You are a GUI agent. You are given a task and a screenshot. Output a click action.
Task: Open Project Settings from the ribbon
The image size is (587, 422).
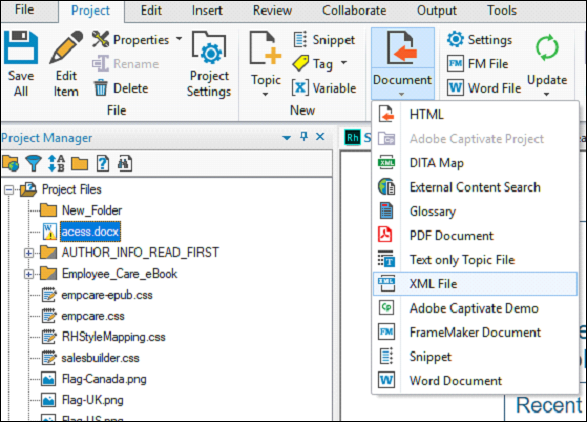209,64
